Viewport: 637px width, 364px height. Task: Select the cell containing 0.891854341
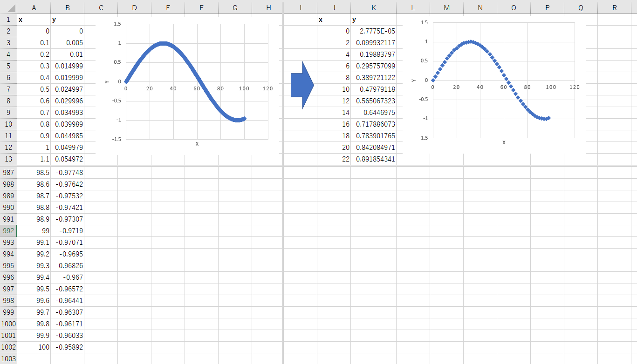[x=374, y=159]
